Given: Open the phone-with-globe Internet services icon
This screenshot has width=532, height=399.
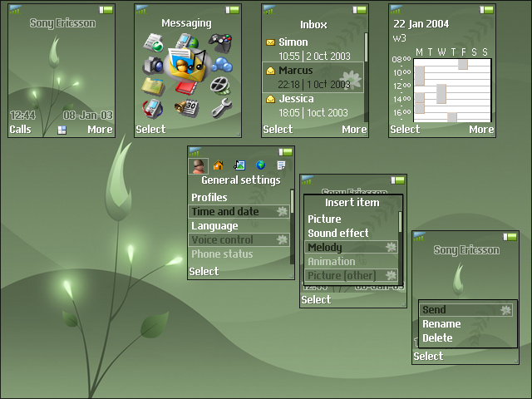Looking at the screenshot, I should (x=187, y=41).
